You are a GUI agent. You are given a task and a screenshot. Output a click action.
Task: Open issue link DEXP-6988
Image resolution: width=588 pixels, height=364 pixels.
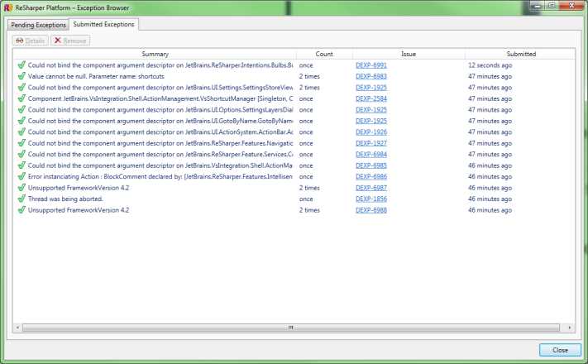click(370, 210)
